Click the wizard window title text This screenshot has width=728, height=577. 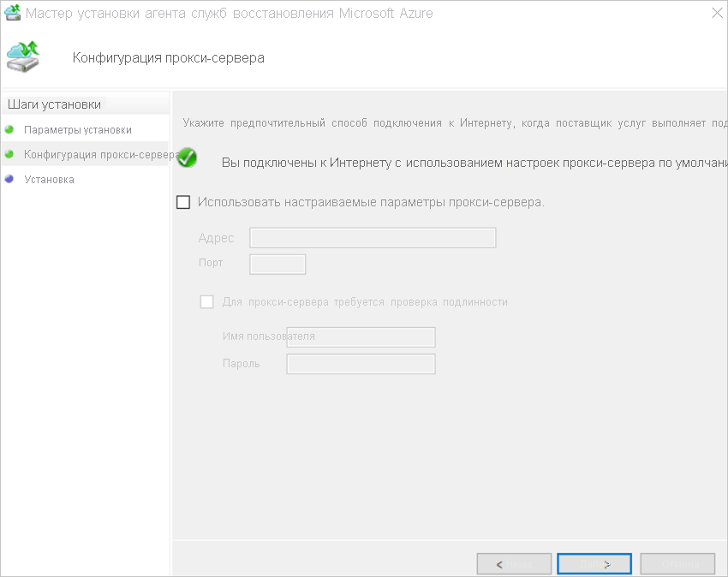point(229,13)
